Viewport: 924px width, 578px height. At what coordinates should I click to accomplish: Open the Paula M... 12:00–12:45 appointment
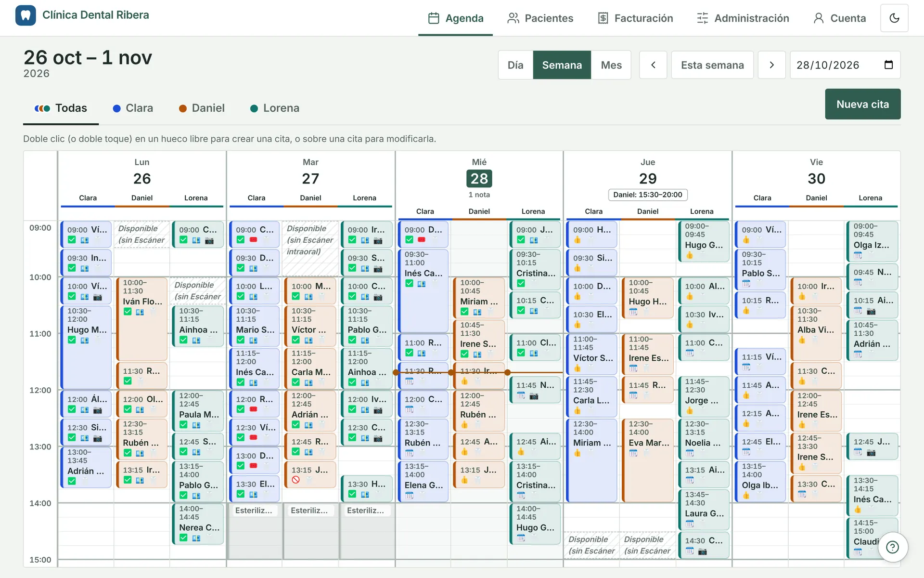(198, 410)
